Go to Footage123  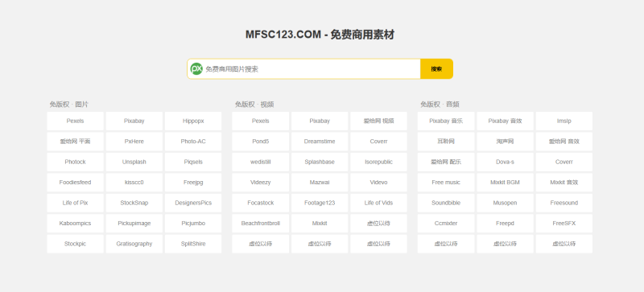[x=320, y=203]
